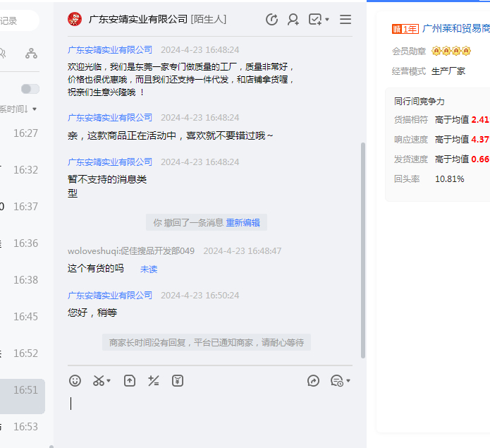This screenshot has width=490, height=448.
Task: Open sender link above 16:50:24 message
Action: point(110,295)
